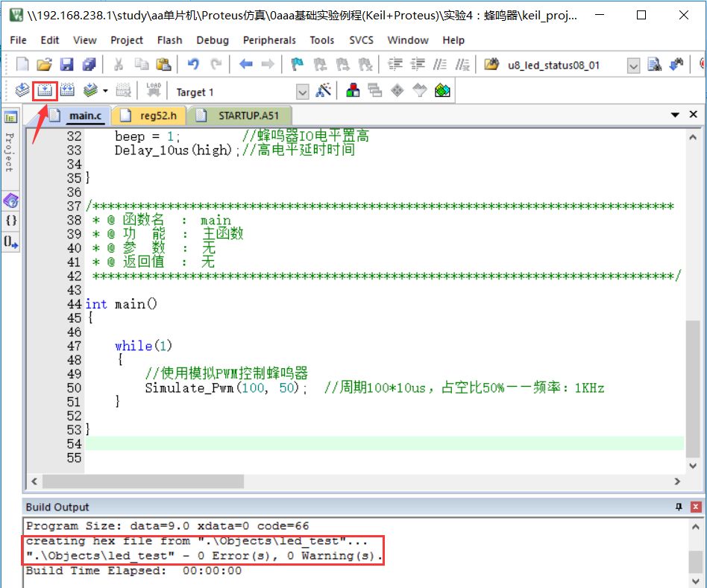Expand the Target 1 dropdown
The height and width of the screenshot is (588, 707).
[x=303, y=92]
